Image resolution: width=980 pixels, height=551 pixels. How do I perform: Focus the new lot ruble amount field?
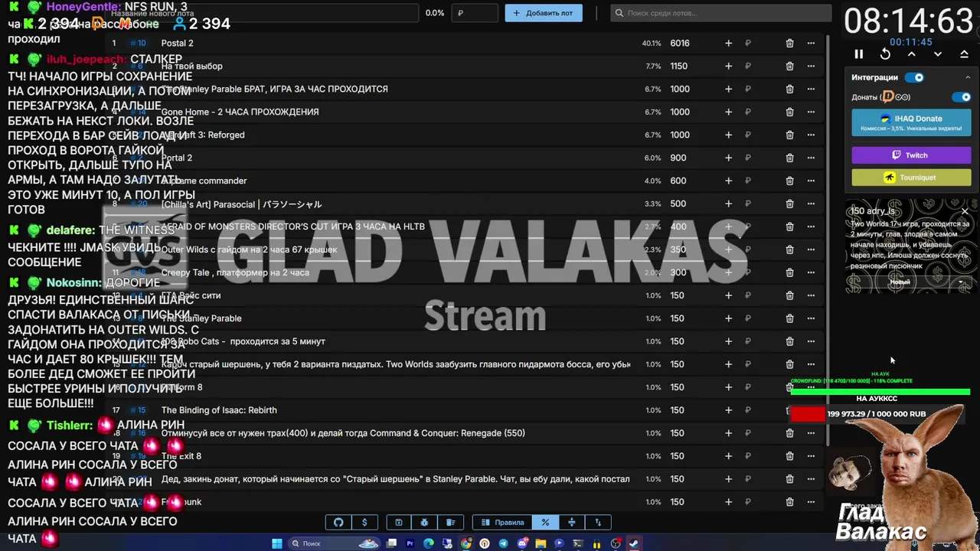coord(475,13)
